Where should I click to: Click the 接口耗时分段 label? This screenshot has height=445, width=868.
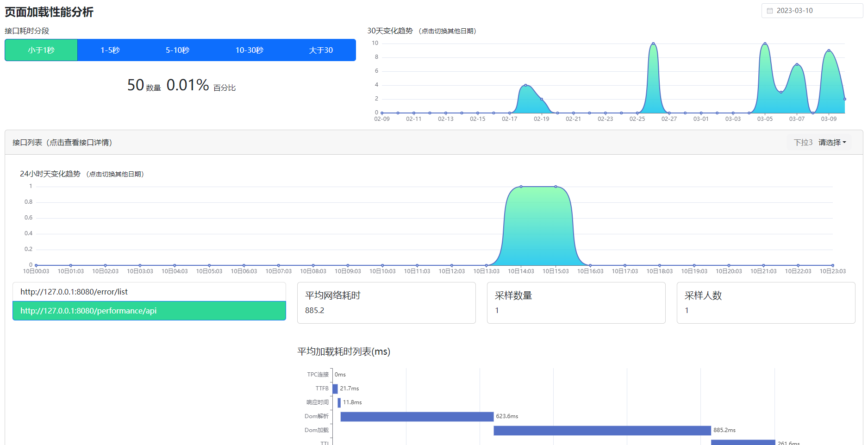(x=27, y=31)
